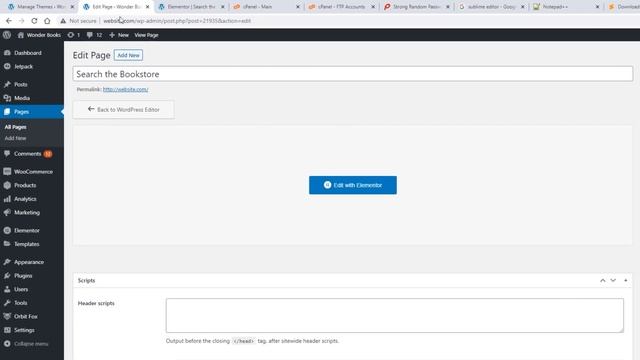Click the Jetpack sidebar icon

(7, 66)
